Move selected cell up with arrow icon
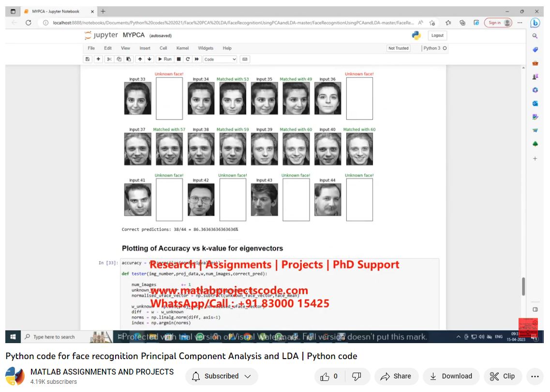Screen dimensions: 550x392 tap(140, 60)
